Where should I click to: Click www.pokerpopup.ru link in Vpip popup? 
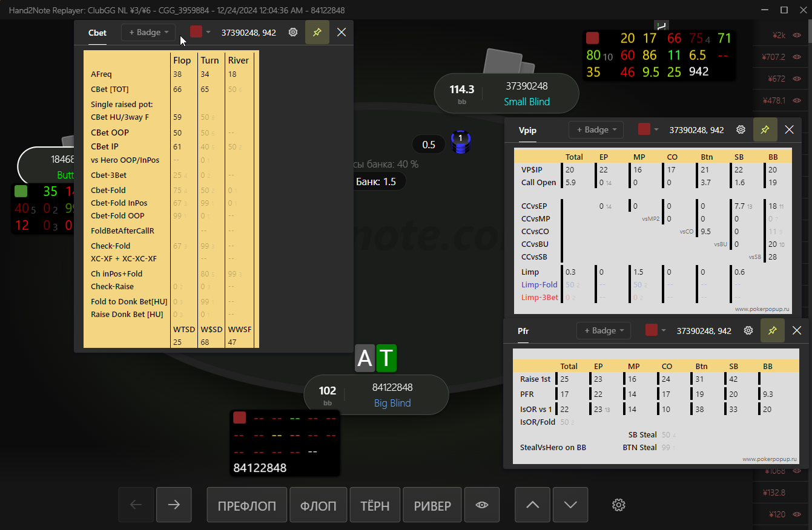pos(763,309)
